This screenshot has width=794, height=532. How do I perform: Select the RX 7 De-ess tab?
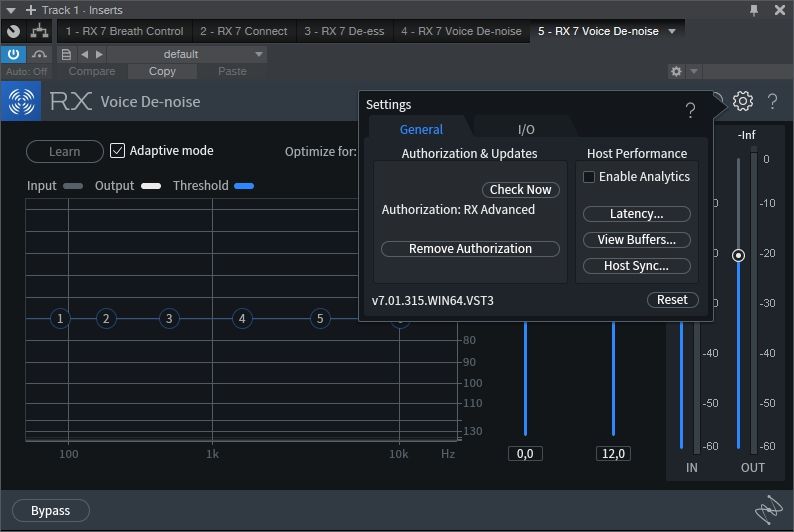click(344, 31)
